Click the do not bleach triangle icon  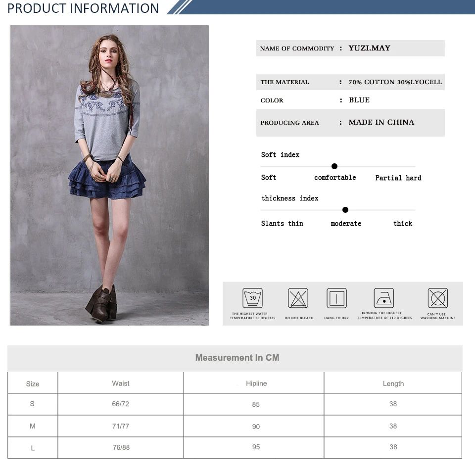point(298,298)
